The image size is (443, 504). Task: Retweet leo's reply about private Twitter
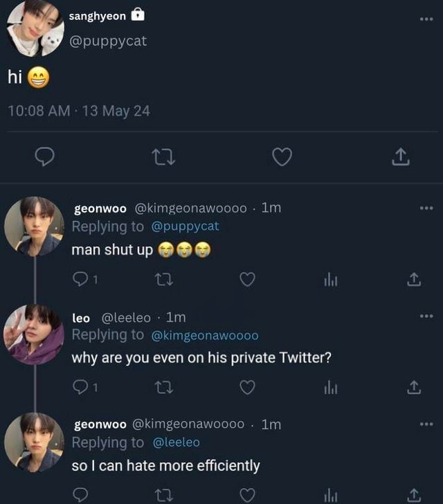164,388
